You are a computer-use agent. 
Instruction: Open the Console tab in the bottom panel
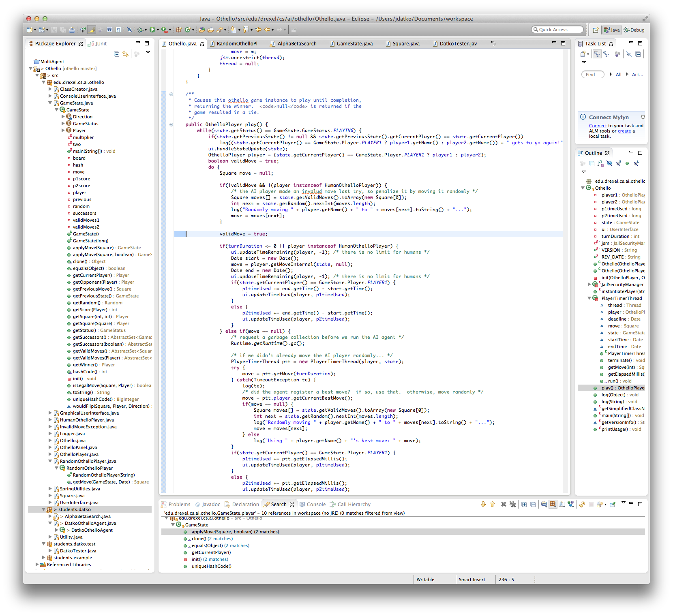tap(316, 505)
